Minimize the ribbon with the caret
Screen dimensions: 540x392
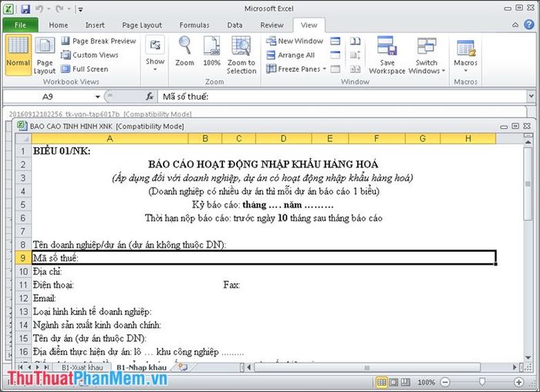tap(515, 25)
